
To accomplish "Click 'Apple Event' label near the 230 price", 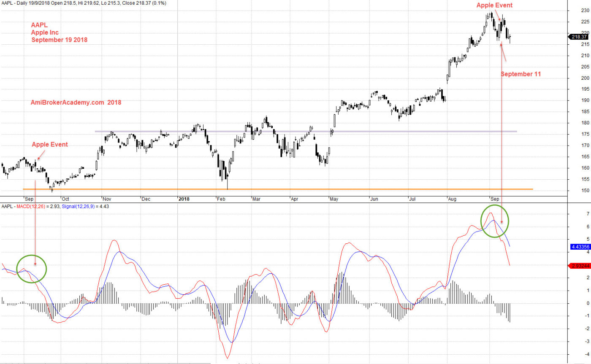I will tap(494, 5).
